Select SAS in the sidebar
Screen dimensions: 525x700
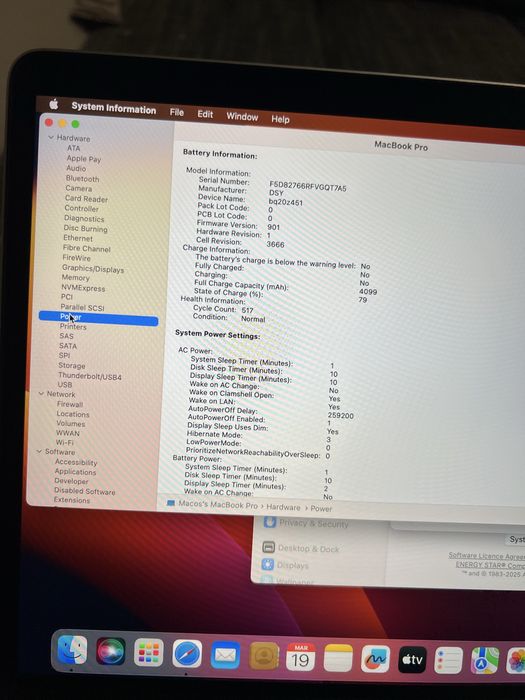pyautogui.click(x=67, y=336)
